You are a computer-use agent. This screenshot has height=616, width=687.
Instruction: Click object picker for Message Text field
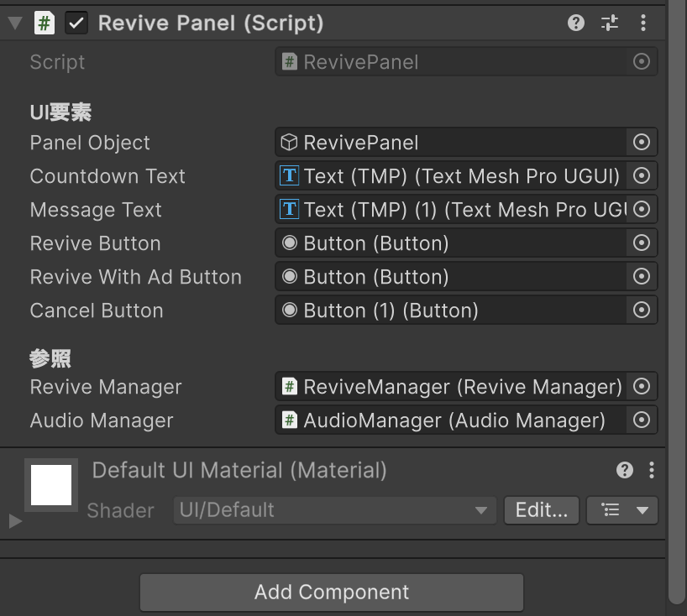pos(642,210)
